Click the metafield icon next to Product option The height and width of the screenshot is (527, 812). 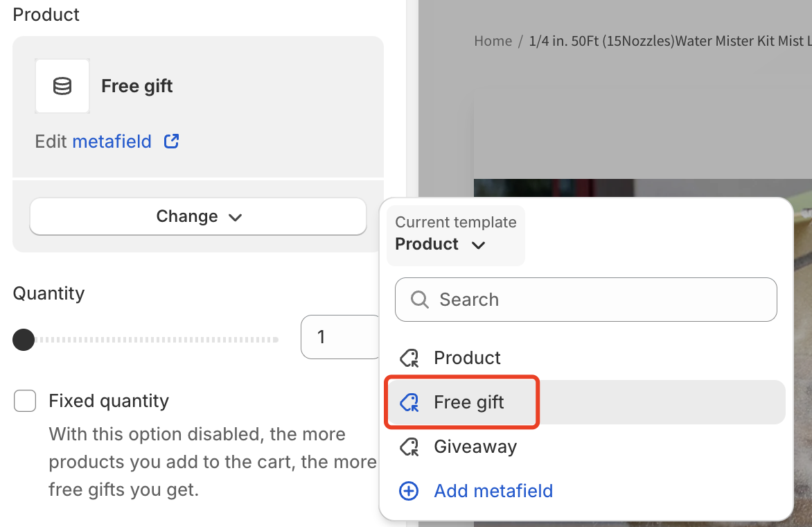click(x=409, y=358)
